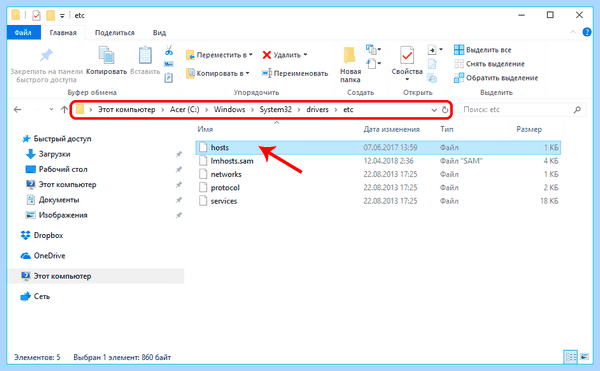Switch to the Главная tab
This screenshot has height=371, width=600.
pos(63,33)
